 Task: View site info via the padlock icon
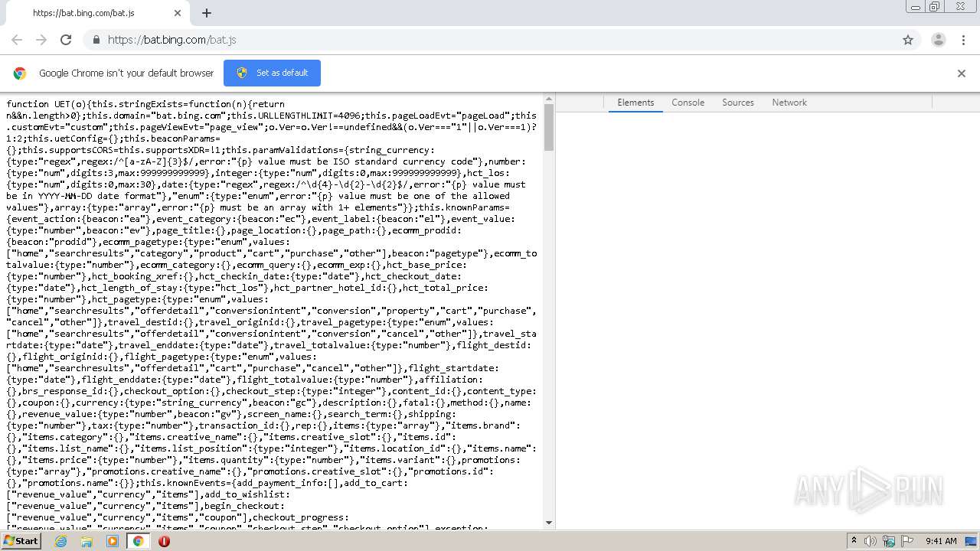96,40
